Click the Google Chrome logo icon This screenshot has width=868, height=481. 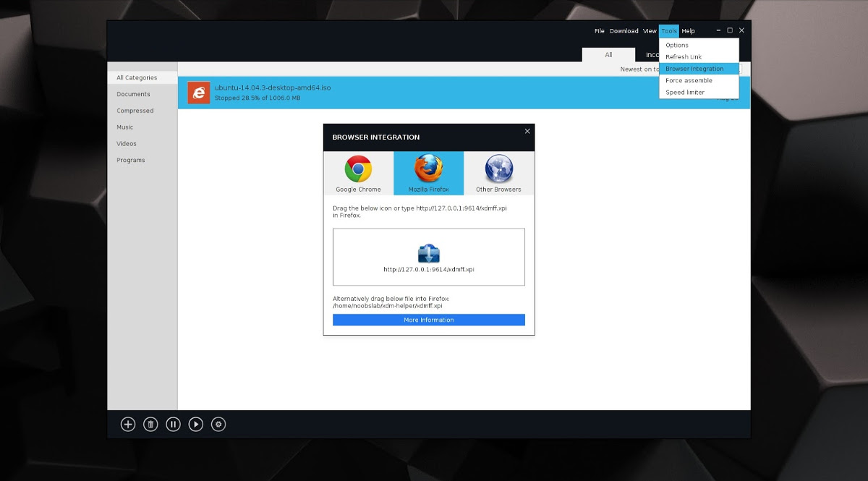click(358, 169)
